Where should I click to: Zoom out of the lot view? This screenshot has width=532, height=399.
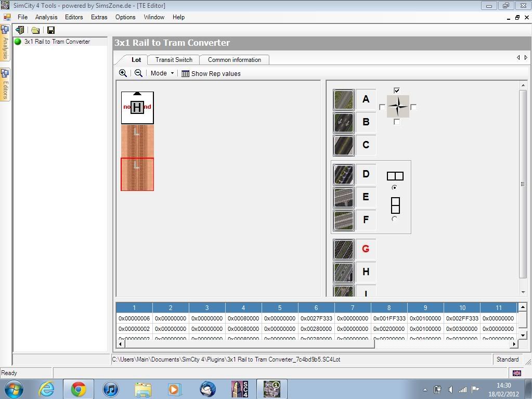138,73
